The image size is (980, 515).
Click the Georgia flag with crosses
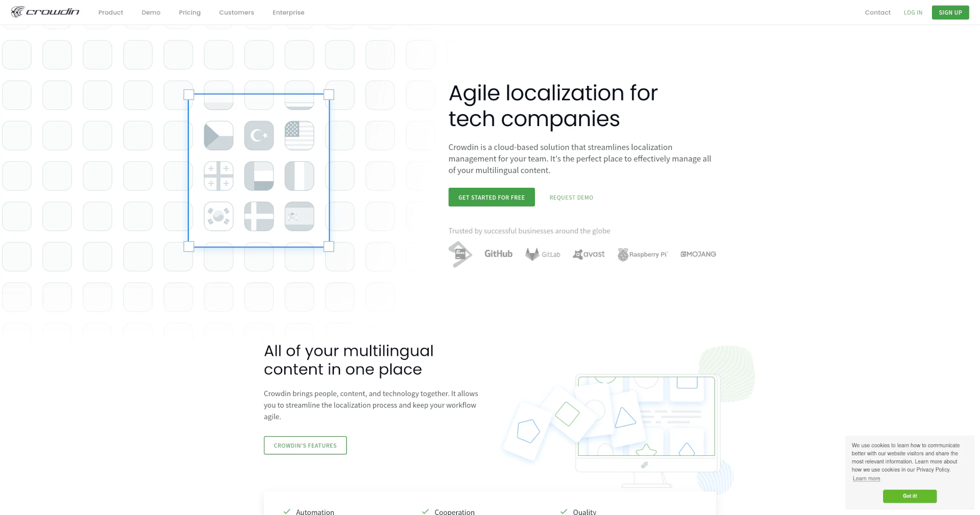218,176
